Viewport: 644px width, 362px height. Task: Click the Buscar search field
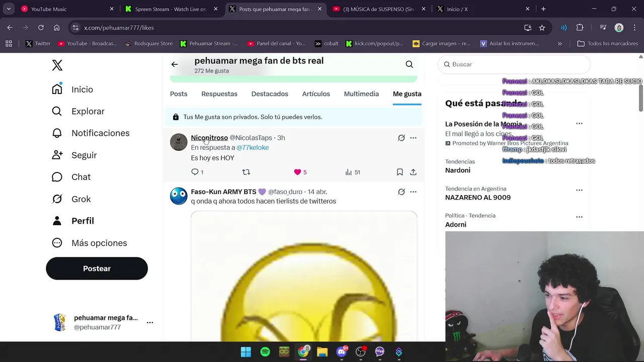514,64
